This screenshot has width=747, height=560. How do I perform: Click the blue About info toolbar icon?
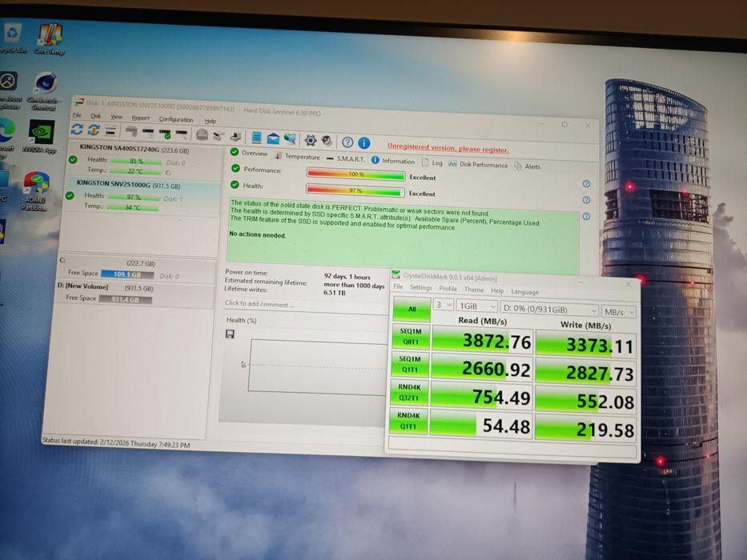click(x=364, y=143)
